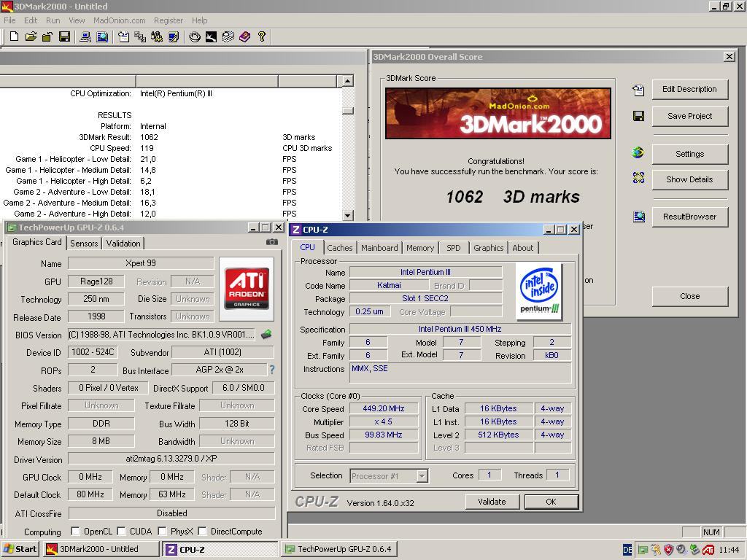The image size is (747, 560).
Task: Click the results list scroll down arrow
Action: click(348, 215)
